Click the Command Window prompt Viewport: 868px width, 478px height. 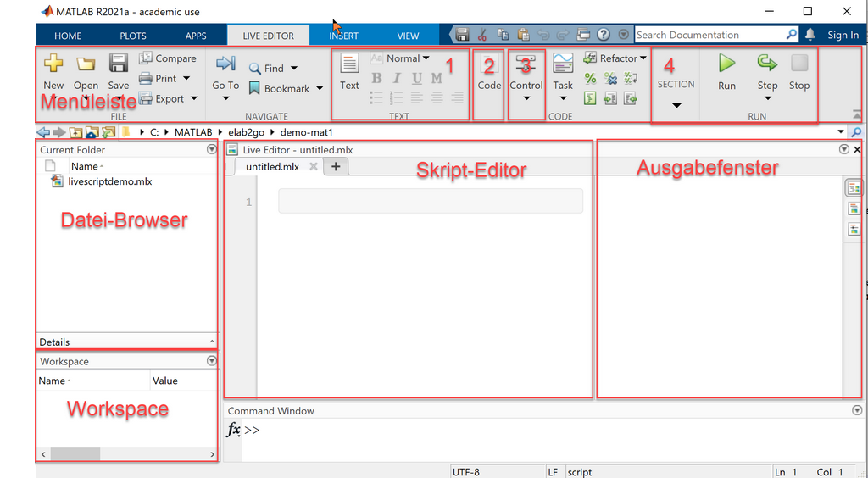click(252, 430)
